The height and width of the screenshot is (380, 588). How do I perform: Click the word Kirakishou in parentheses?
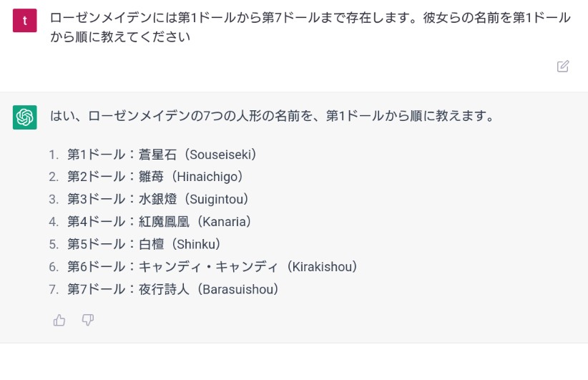[x=323, y=267]
